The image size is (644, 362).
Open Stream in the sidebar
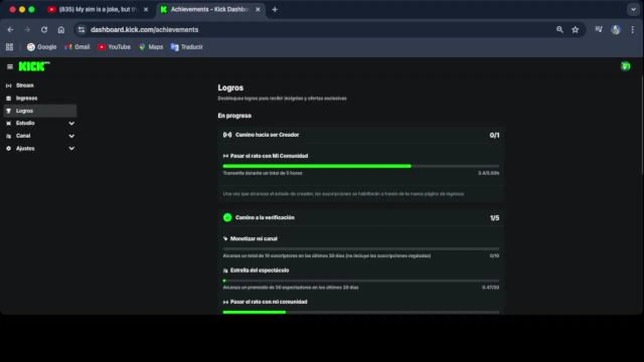click(x=40, y=85)
